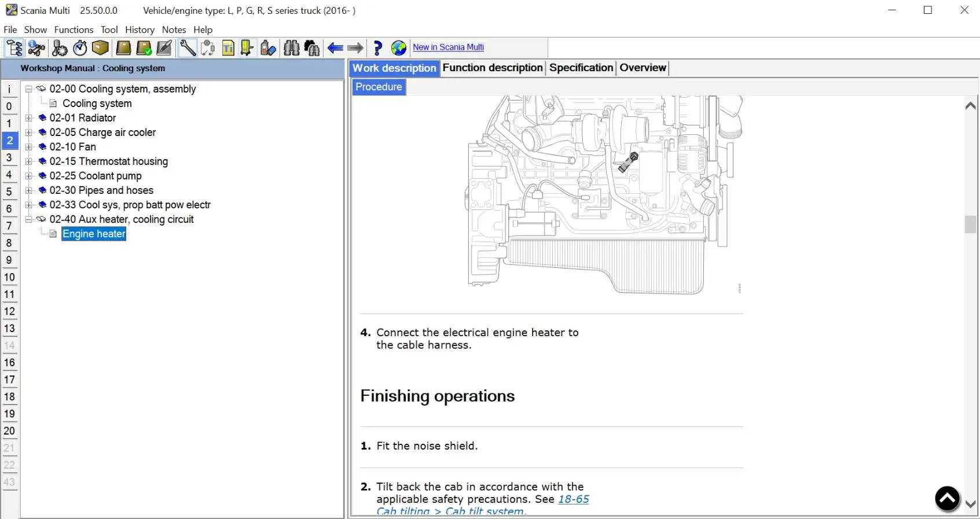
Task: Click the question mark help icon
Action: click(x=377, y=48)
